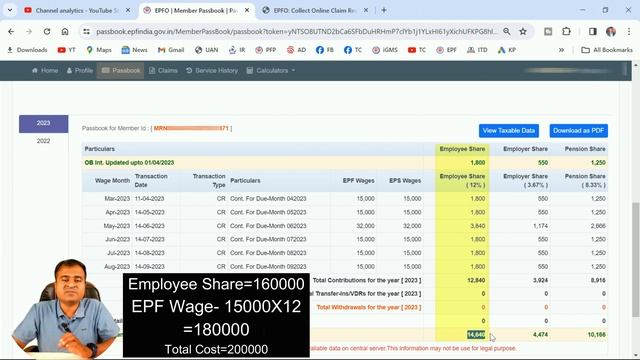Expand the hidden bookmarks chevron
Viewport: 640px width, 360px height.
click(561, 50)
